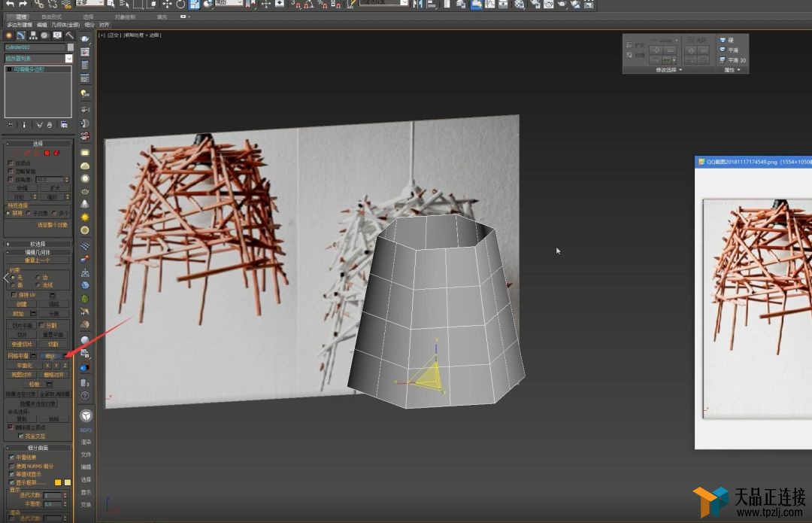The height and width of the screenshot is (523, 812).
Task: Click the Cylinder002 object color swatch
Action: pyautogui.click(x=71, y=47)
